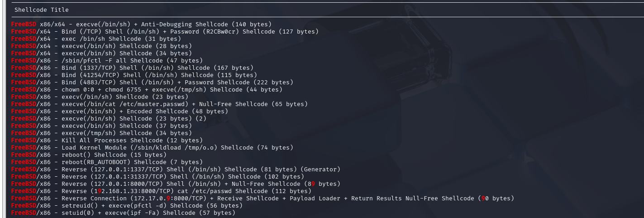This screenshot has height=218, width=644.
Task: Click the execv(/bin/sh) Shellcode (23 bytes) line
Action: (100, 97)
